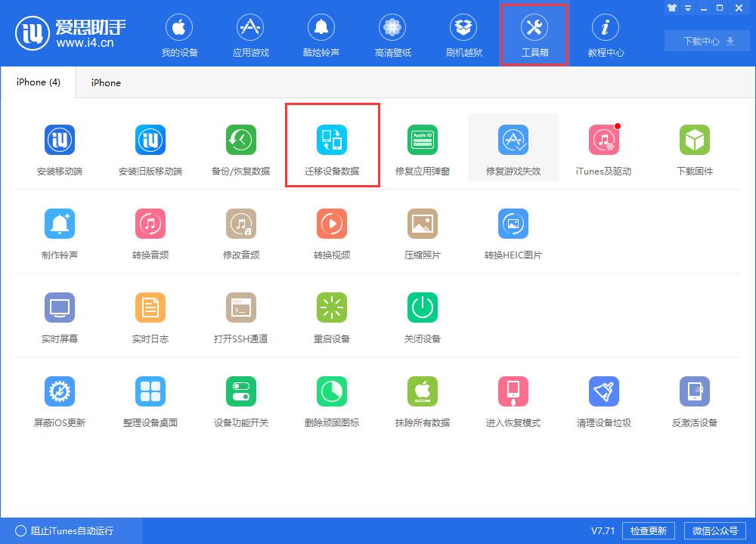Start the 压缩照片 photo compressor

pyautogui.click(x=423, y=231)
